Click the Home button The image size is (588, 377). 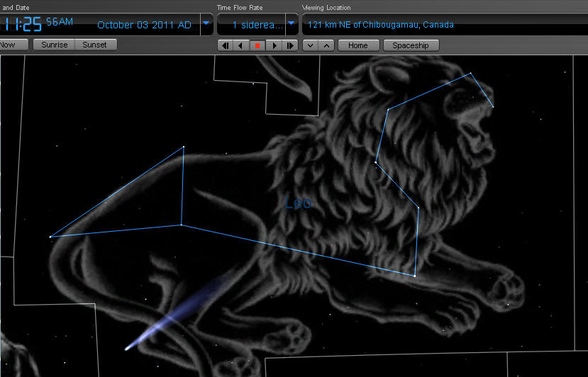point(358,45)
